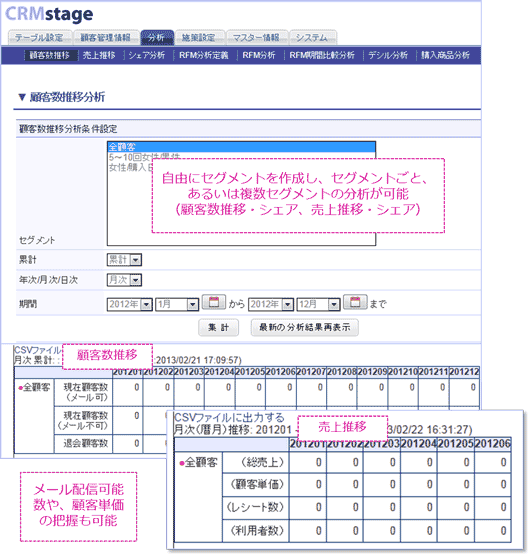Open the start date calendar picker icon
Screen dimensions: 530x556
[x=213, y=302]
